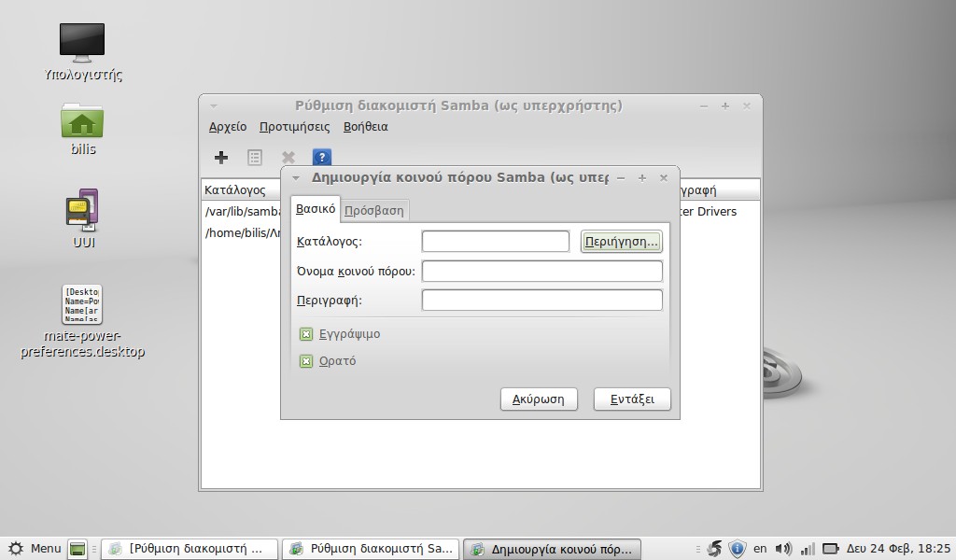Click the update manager shield tray icon
This screenshot has height=560, width=956.
(x=738, y=549)
